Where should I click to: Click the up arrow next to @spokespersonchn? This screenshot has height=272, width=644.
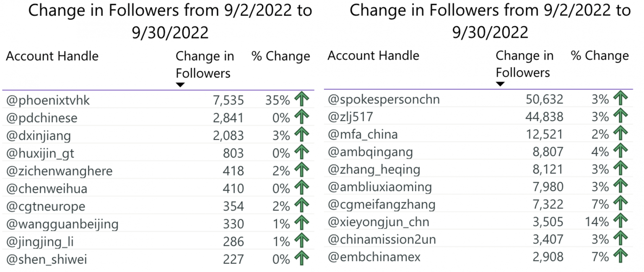(x=621, y=99)
